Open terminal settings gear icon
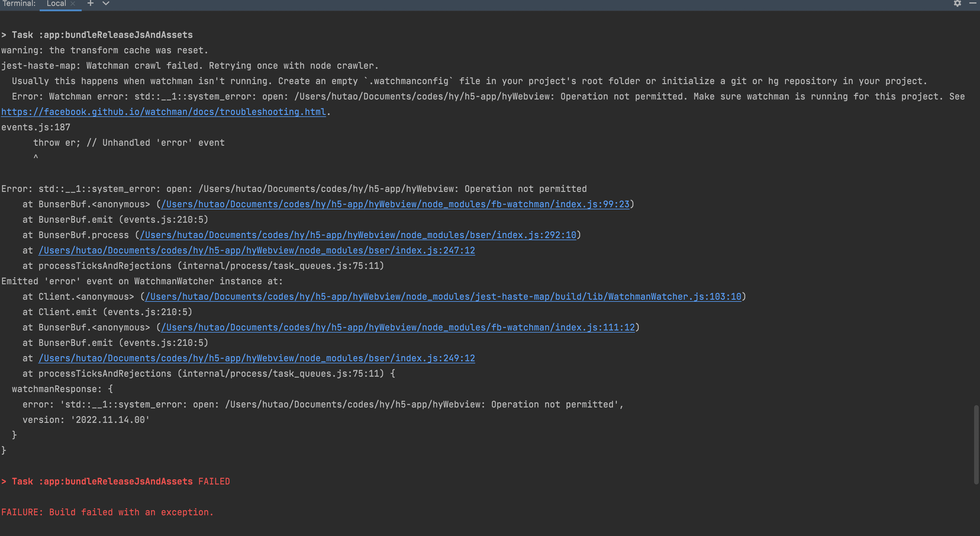The height and width of the screenshot is (536, 980). click(957, 4)
